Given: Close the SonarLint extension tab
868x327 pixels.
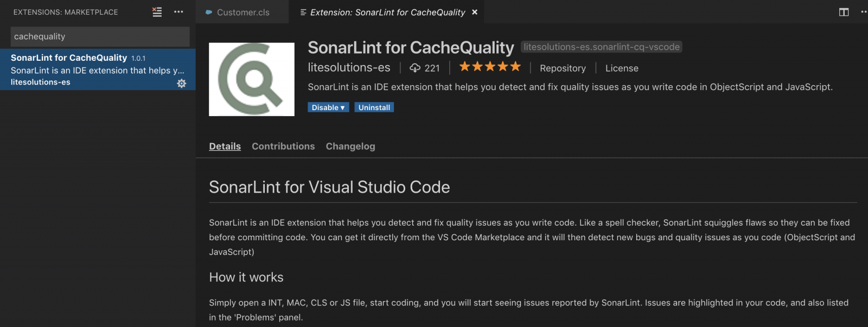Looking at the screenshot, I should 475,12.
